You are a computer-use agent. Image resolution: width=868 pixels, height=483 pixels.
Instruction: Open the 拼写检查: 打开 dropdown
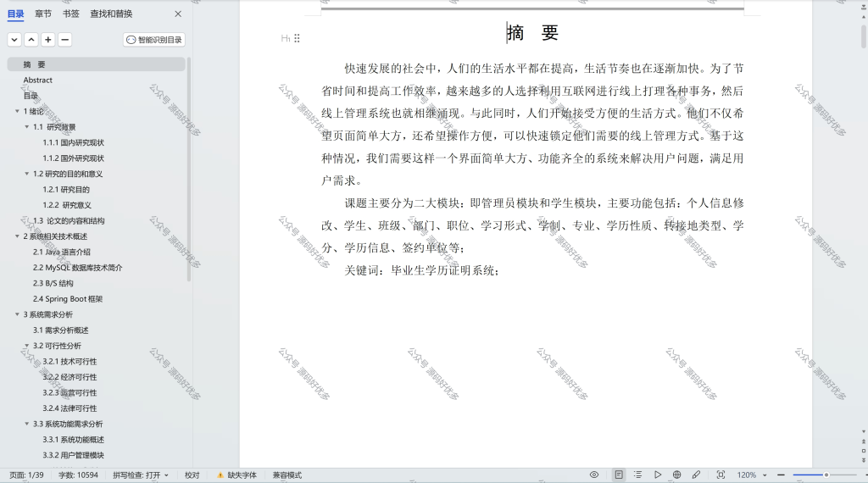coord(141,475)
